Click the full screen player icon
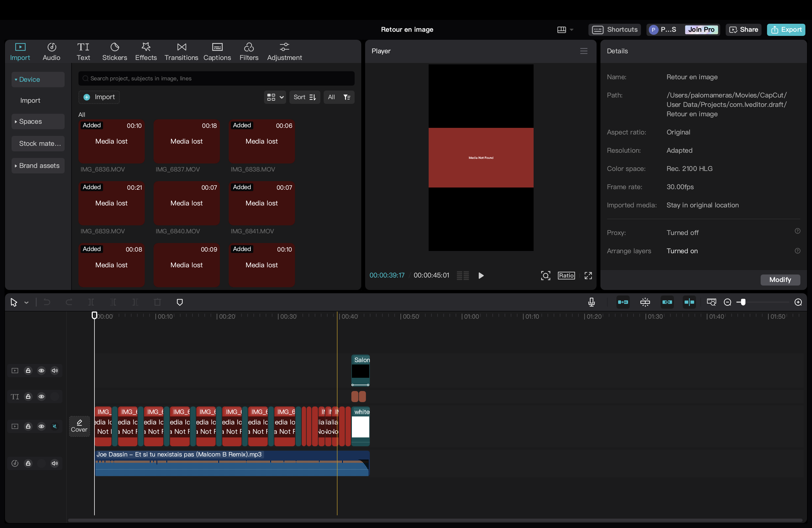Image resolution: width=812 pixels, height=528 pixels. pyautogui.click(x=588, y=276)
